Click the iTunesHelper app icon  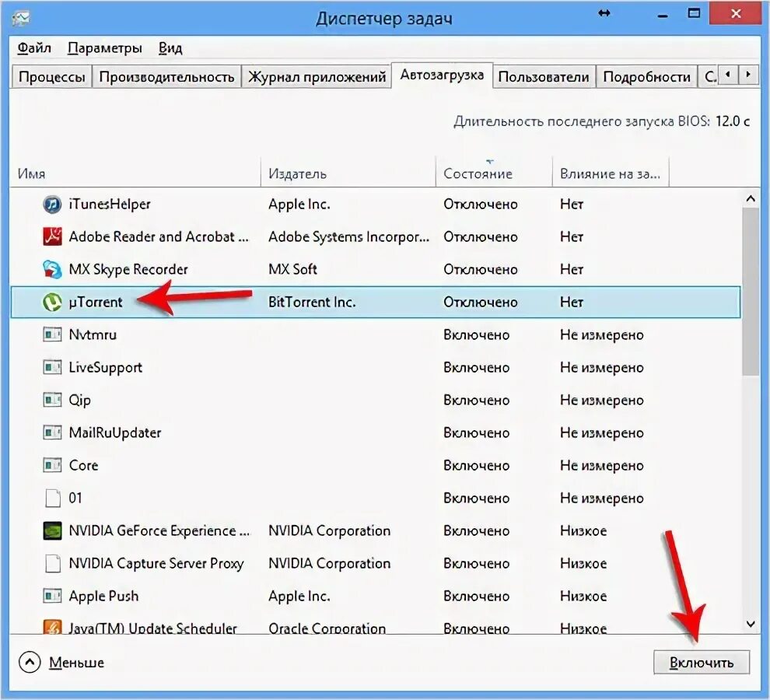(x=52, y=204)
